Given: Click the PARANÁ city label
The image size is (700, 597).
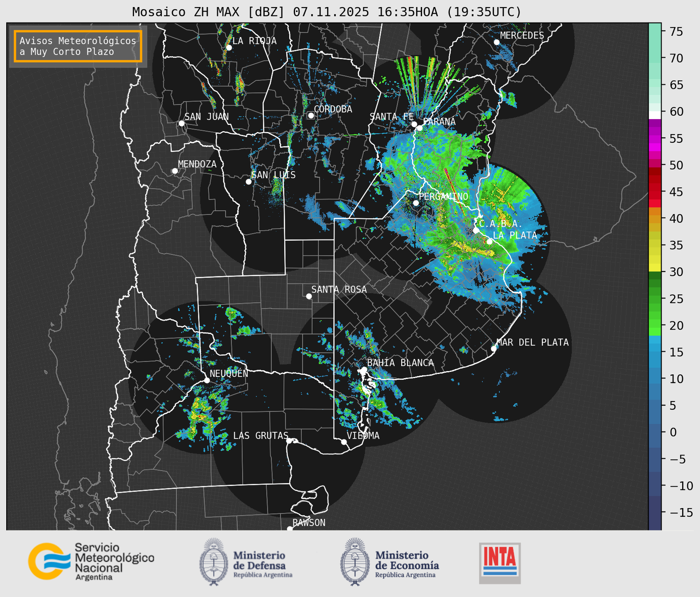Looking at the screenshot, I should [x=439, y=122].
